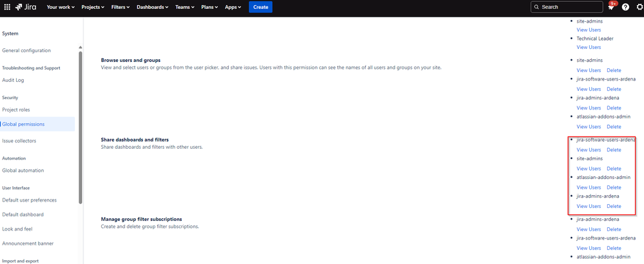The height and width of the screenshot is (264, 644).
Task: Select Global permissions in sidebar
Action: pyautogui.click(x=37, y=124)
